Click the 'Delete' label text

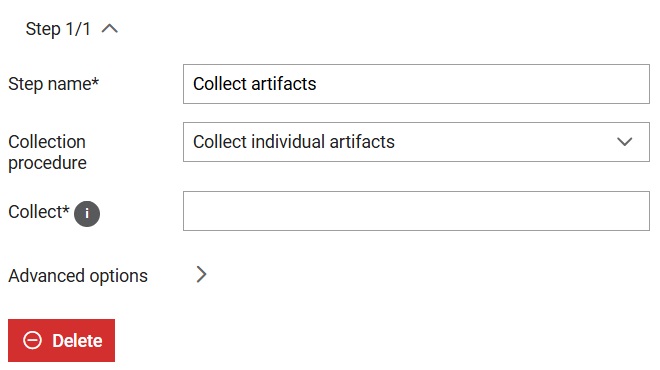[x=77, y=341]
